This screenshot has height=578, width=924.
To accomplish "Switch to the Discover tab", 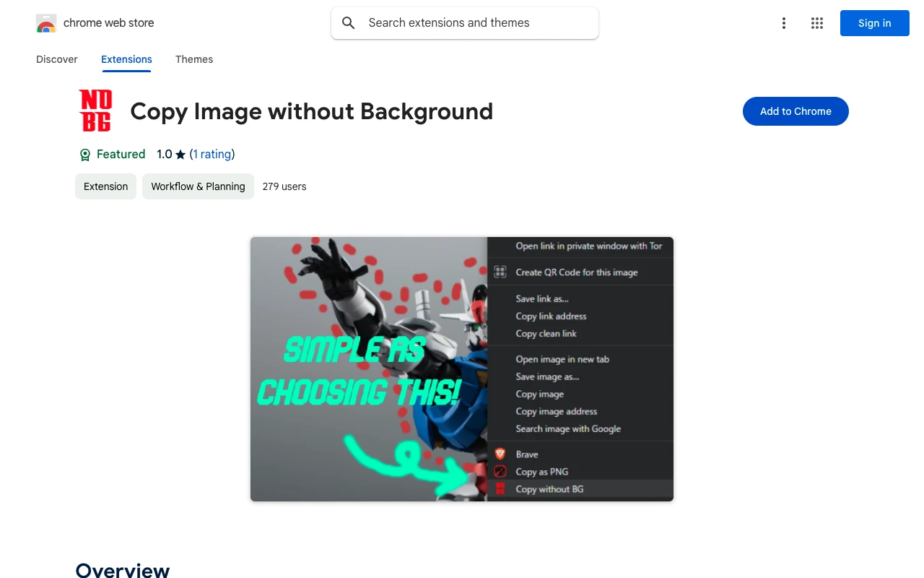I will [57, 59].
